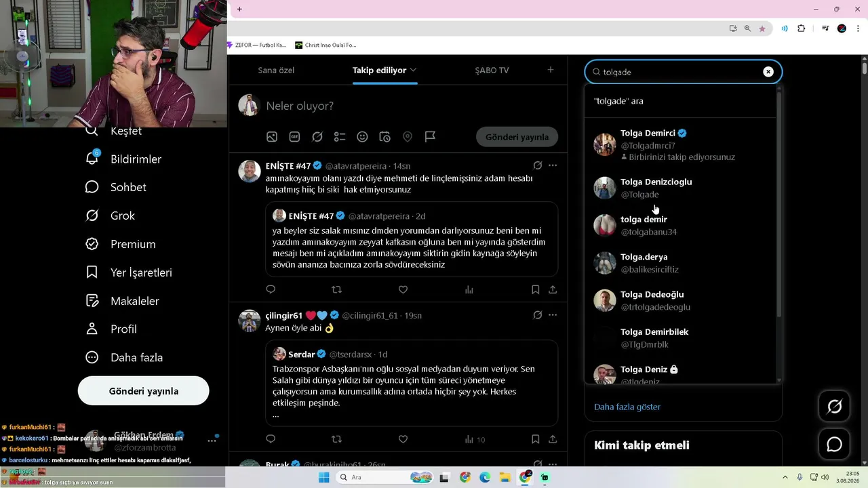
Task: Select Tolga Denizcioglu @Tolgade result
Action: [x=681, y=188]
